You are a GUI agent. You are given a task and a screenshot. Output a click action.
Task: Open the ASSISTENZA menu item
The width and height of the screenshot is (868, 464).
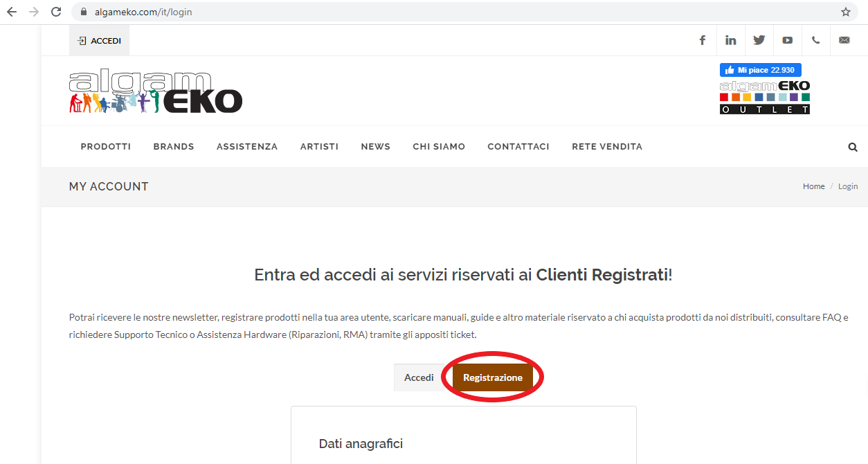point(247,147)
